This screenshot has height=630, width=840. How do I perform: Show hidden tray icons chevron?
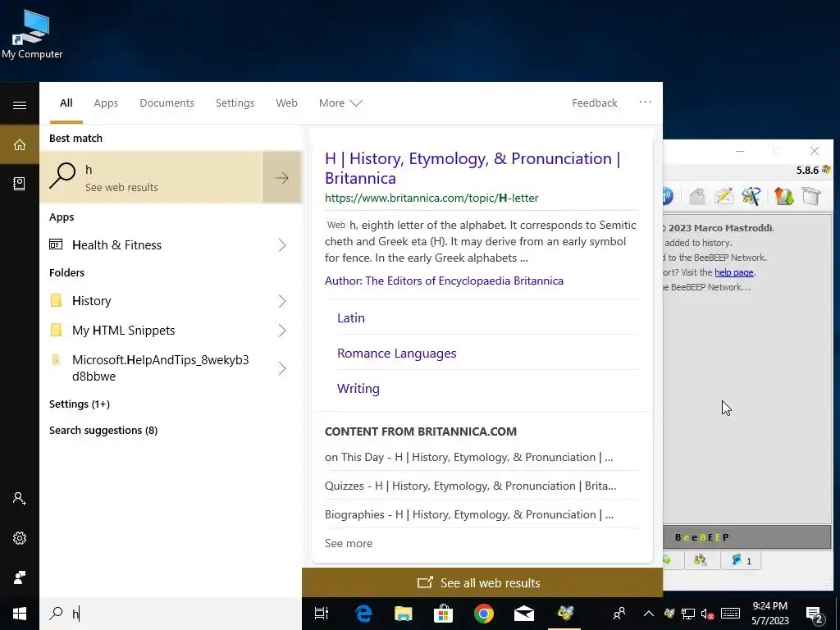pyautogui.click(x=648, y=614)
